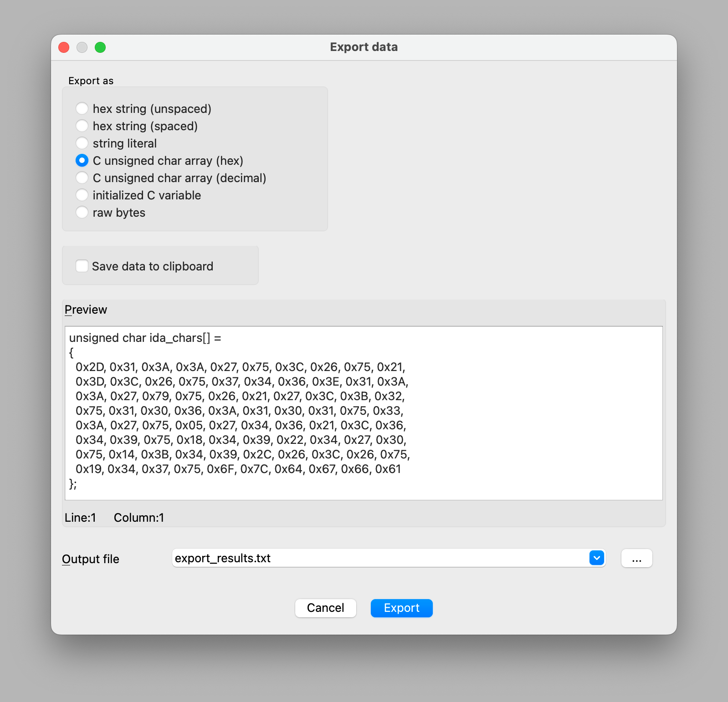Close the Export data window
Screen dimensions: 728x702
pos(64,47)
